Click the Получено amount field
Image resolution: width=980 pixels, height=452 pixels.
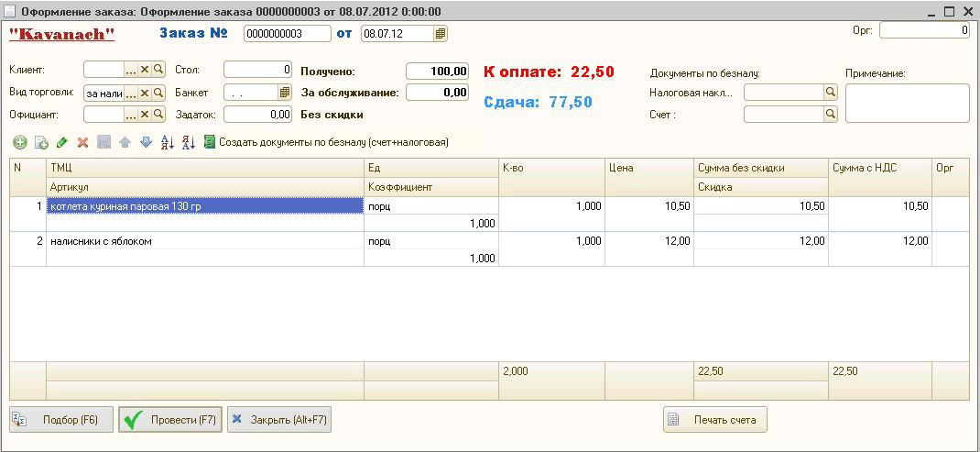click(x=437, y=71)
